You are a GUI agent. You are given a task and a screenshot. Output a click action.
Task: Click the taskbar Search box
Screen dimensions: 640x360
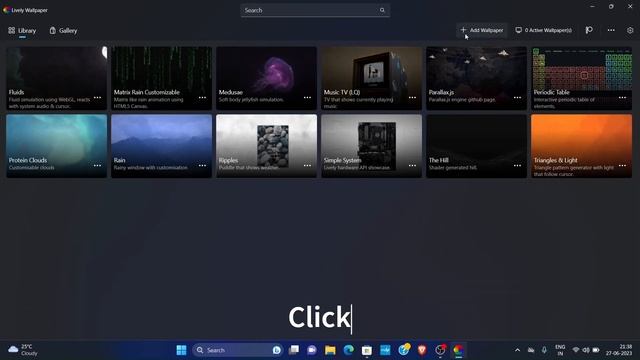click(x=238, y=350)
